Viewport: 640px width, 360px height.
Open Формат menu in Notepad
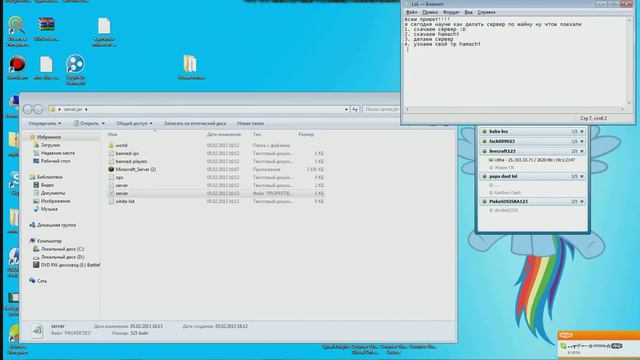pos(451,12)
